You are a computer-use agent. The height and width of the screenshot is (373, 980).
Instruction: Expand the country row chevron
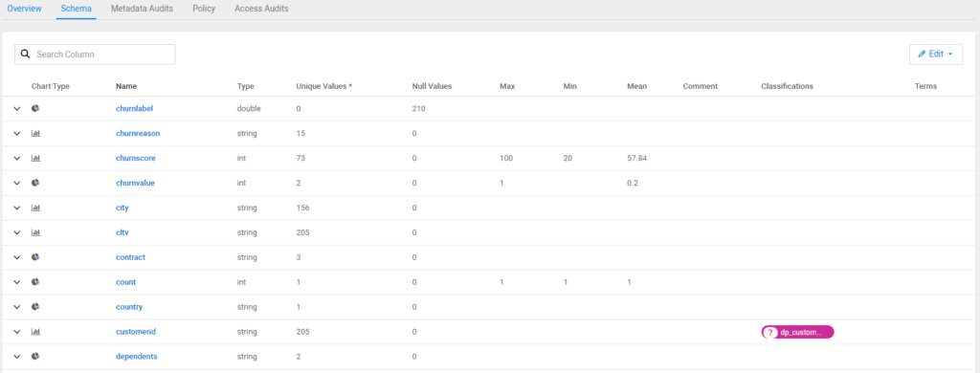coord(17,307)
